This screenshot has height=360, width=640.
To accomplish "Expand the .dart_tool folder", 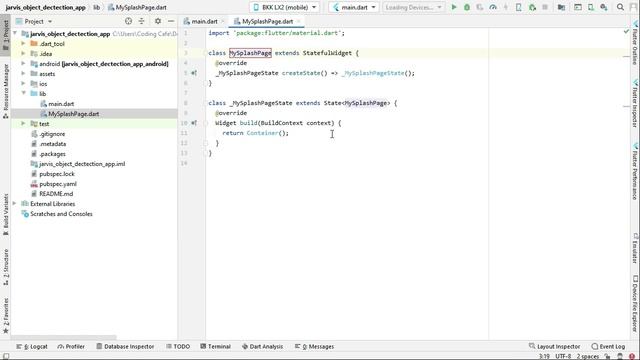I will point(23,43).
